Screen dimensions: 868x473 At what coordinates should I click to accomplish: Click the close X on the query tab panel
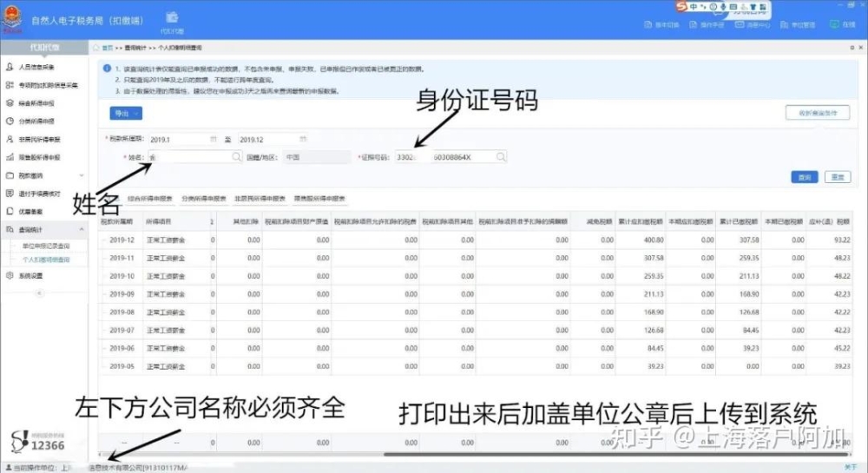pos(861,48)
